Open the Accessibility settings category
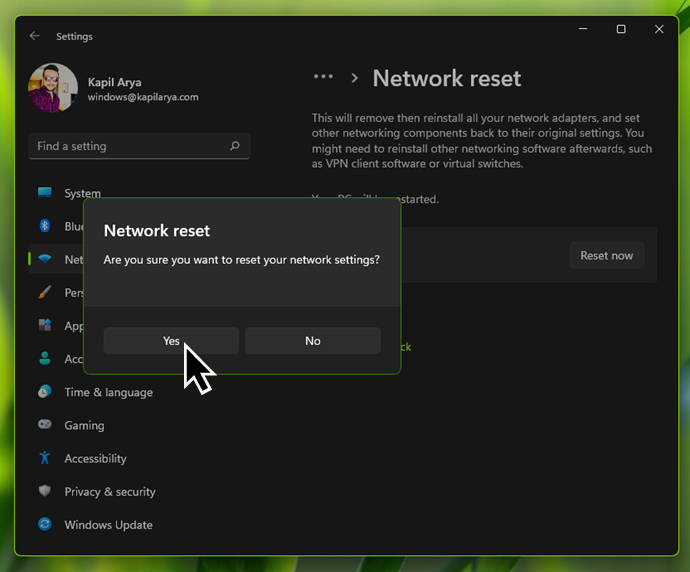Image resolution: width=690 pixels, height=572 pixels. coord(95,459)
